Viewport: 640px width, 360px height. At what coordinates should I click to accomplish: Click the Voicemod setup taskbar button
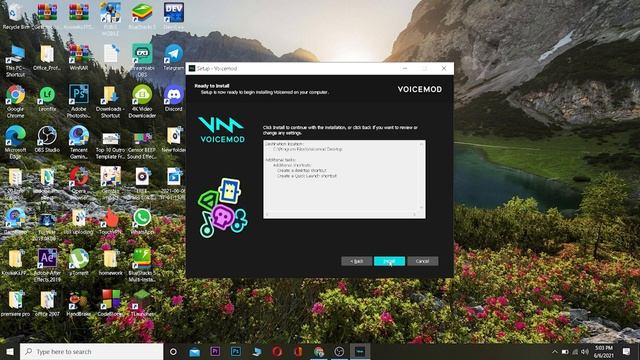point(360,351)
